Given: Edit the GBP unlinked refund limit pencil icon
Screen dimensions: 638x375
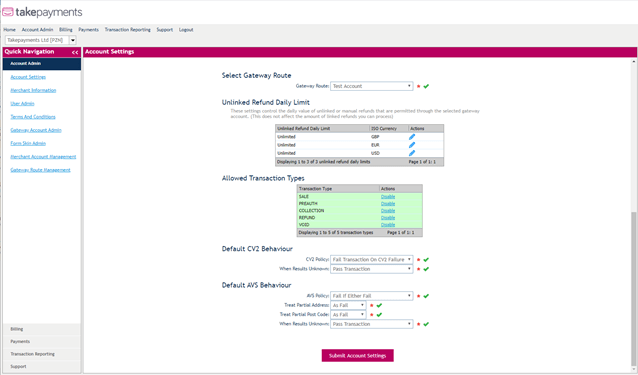Looking at the screenshot, I should [x=412, y=137].
